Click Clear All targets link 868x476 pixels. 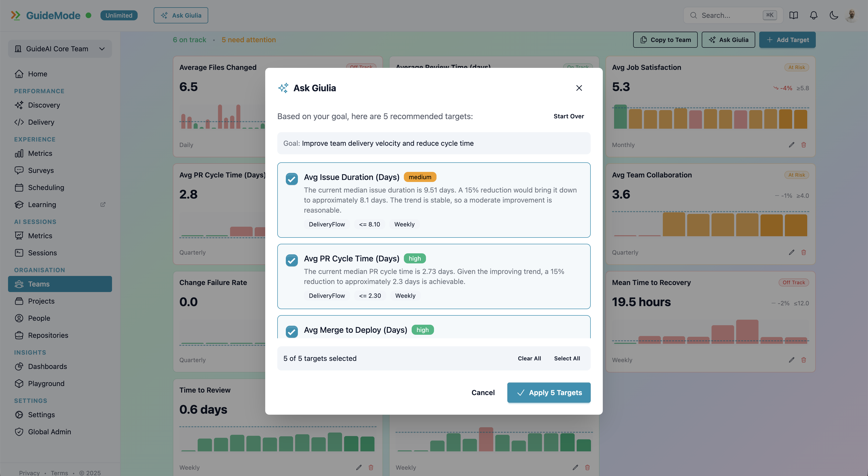(529, 358)
